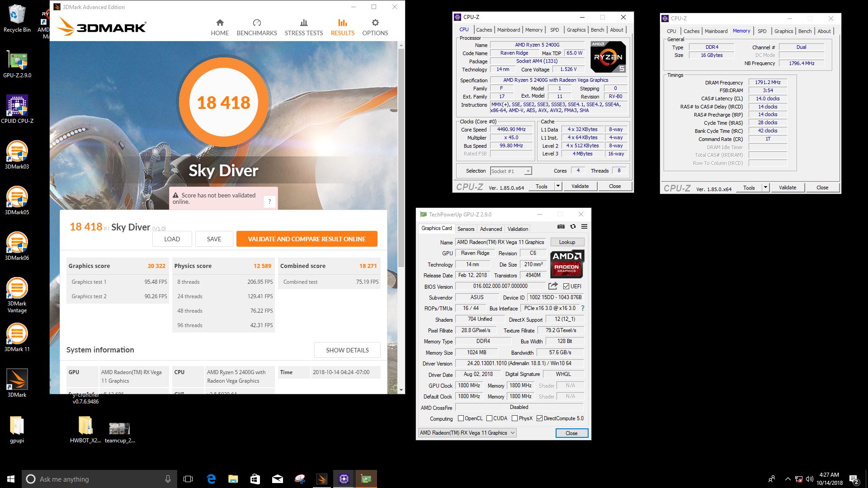Toggle the UEFI checkbox in GPU-Z

[x=566, y=286]
